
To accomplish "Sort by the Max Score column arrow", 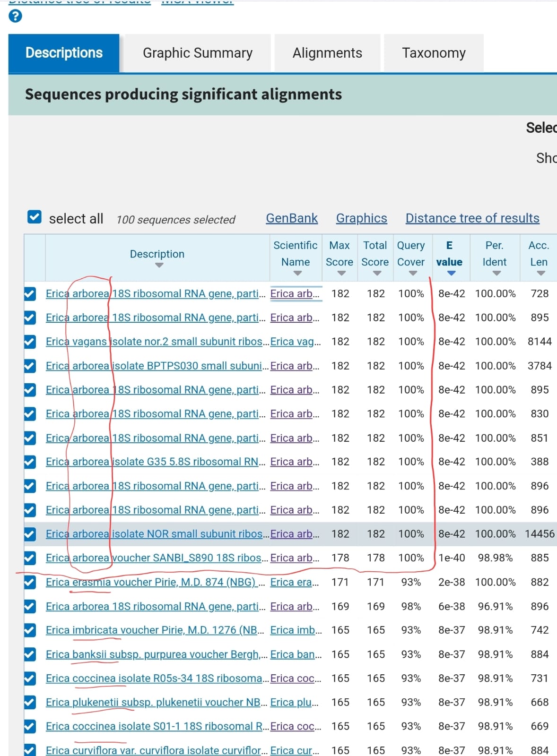I will tap(341, 273).
